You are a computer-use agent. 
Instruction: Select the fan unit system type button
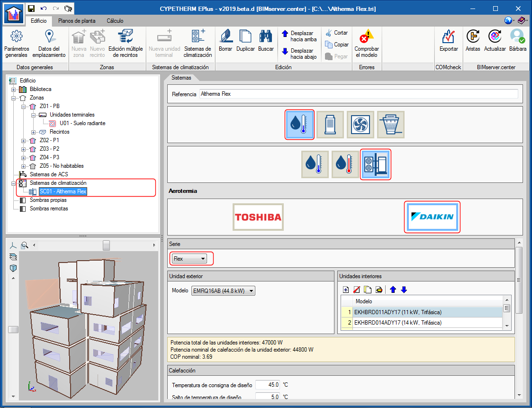361,125
